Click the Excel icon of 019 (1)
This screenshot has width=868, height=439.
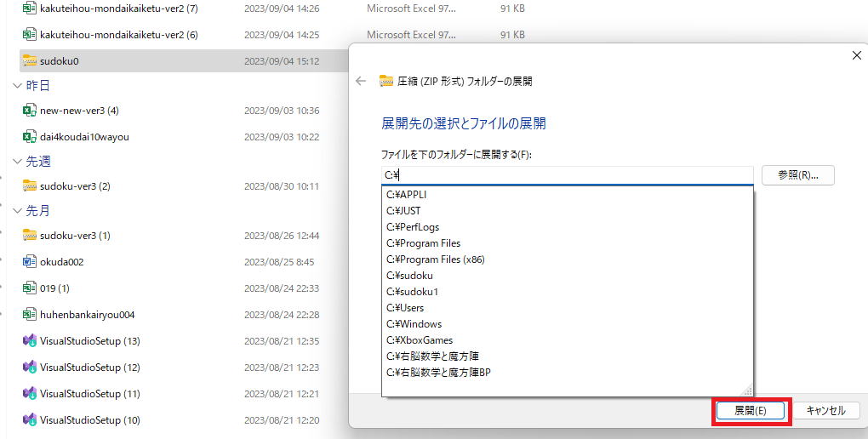click(x=29, y=288)
